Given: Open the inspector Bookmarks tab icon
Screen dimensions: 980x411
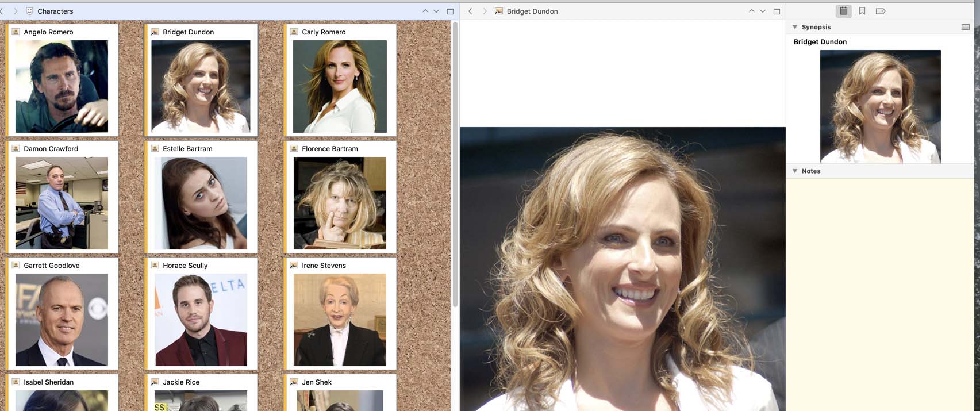Looking at the screenshot, I should tap(862, 11).
